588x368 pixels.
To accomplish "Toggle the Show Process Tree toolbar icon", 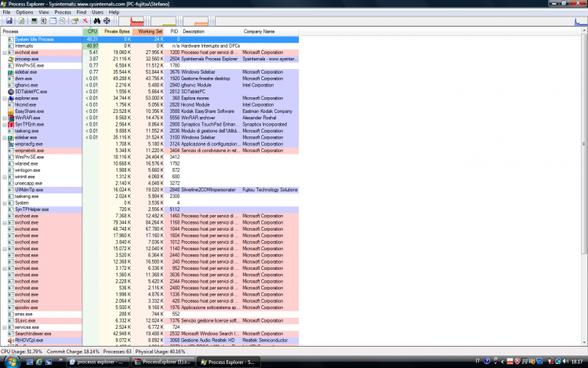I will coord(43,21).
